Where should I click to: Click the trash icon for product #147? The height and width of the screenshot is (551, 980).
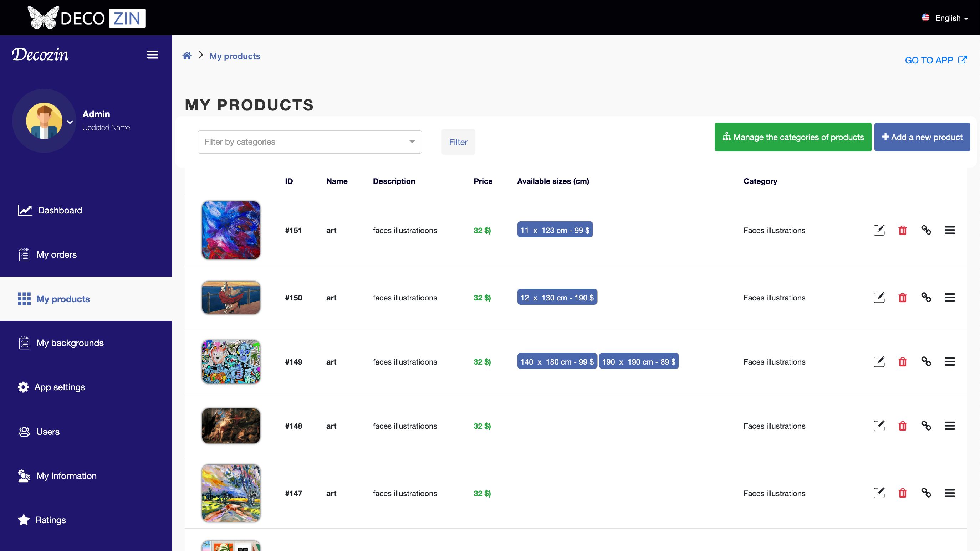coord(902,493)
